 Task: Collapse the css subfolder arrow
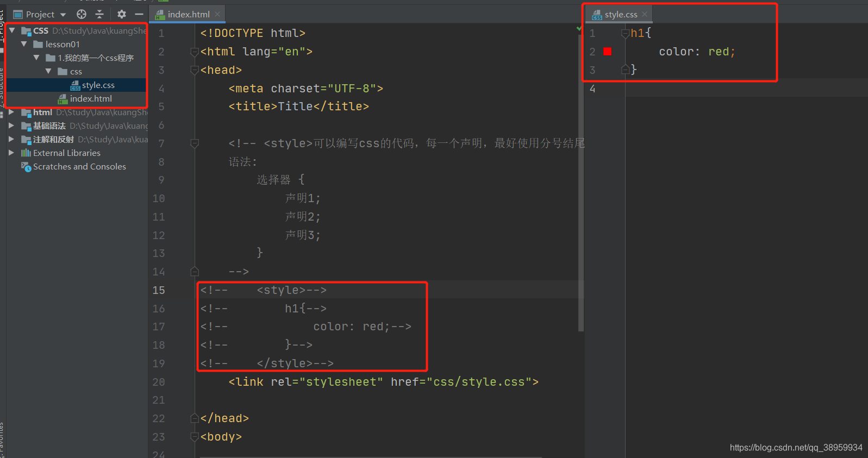[x=48, y=72]
